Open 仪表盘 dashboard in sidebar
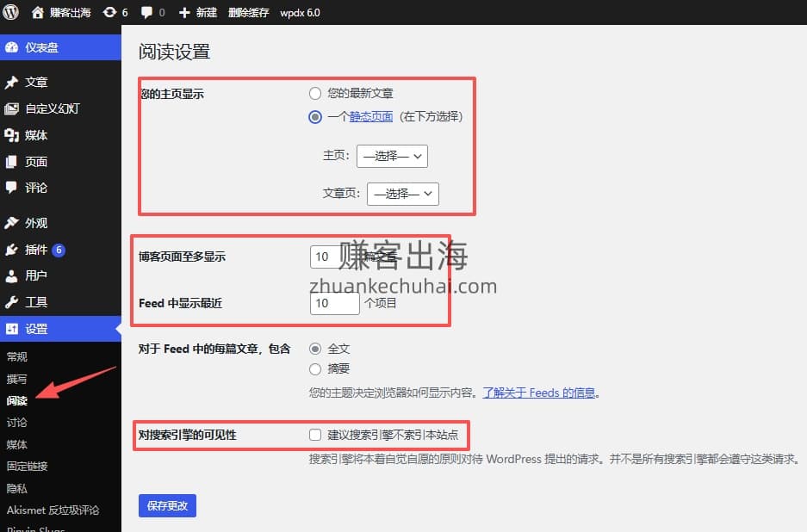Image resolution: width=807 pixels, height=532 pixels. coord(41,47)
